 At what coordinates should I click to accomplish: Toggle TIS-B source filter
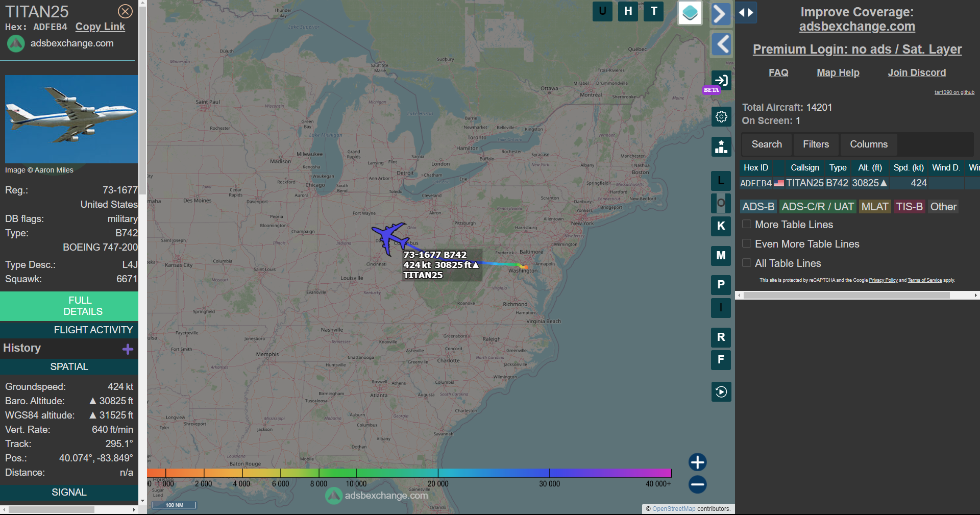tap(909, 207)
